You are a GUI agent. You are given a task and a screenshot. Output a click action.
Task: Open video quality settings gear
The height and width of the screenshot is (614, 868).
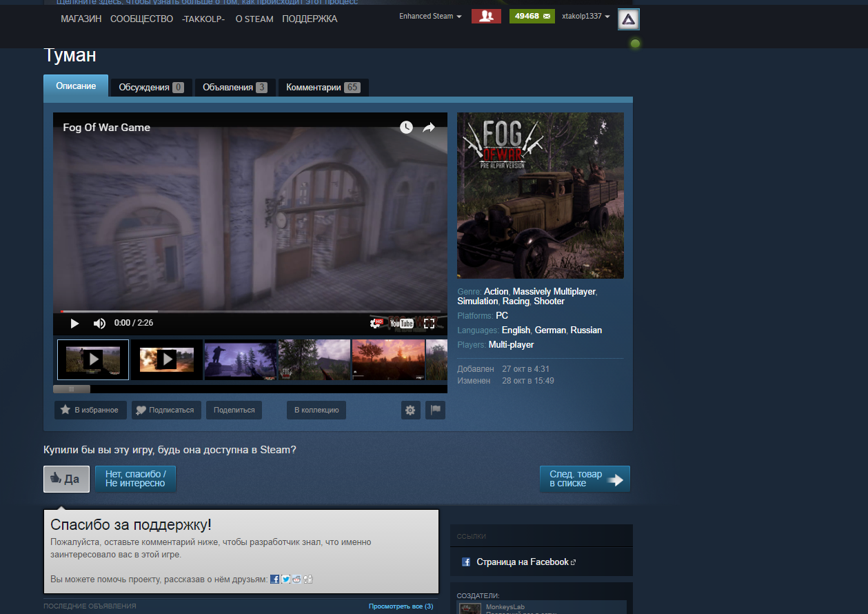(376, 323)
